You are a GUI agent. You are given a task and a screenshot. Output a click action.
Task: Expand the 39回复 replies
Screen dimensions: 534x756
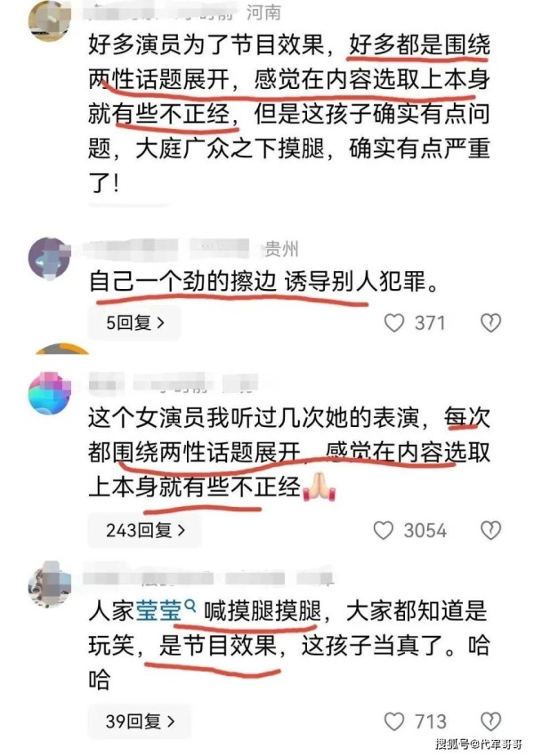tap(139, 720)
